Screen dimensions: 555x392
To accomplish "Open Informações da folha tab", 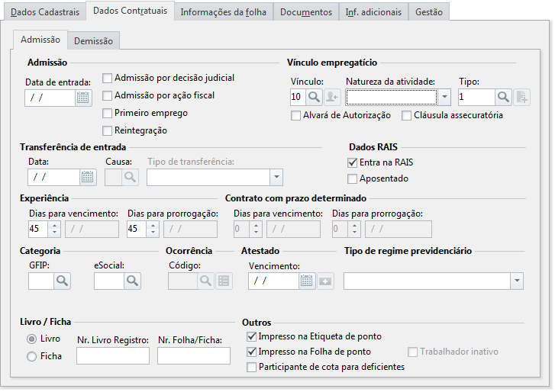I will coord(224,12).
